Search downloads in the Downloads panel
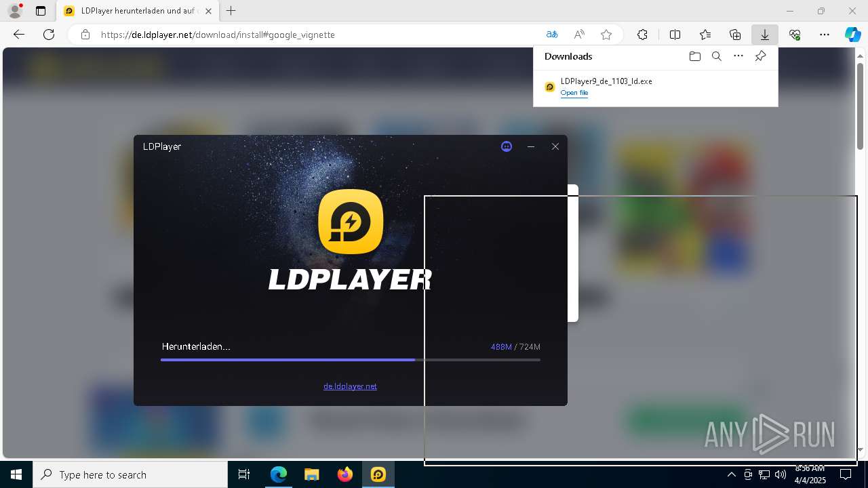Viewport: 868px width, 488px height. (x=717, y=56)
